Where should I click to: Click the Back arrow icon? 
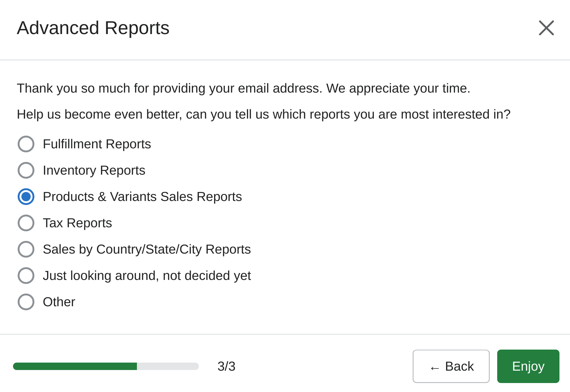435,367
